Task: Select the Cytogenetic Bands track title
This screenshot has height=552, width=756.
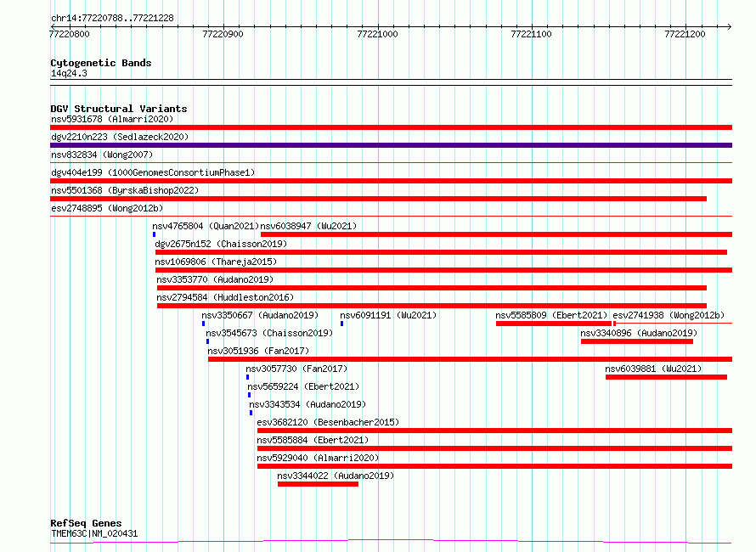Action: 101,63
